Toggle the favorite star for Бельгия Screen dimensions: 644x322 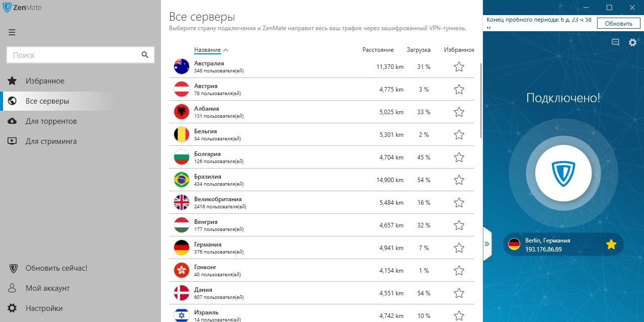coord(459,135)
